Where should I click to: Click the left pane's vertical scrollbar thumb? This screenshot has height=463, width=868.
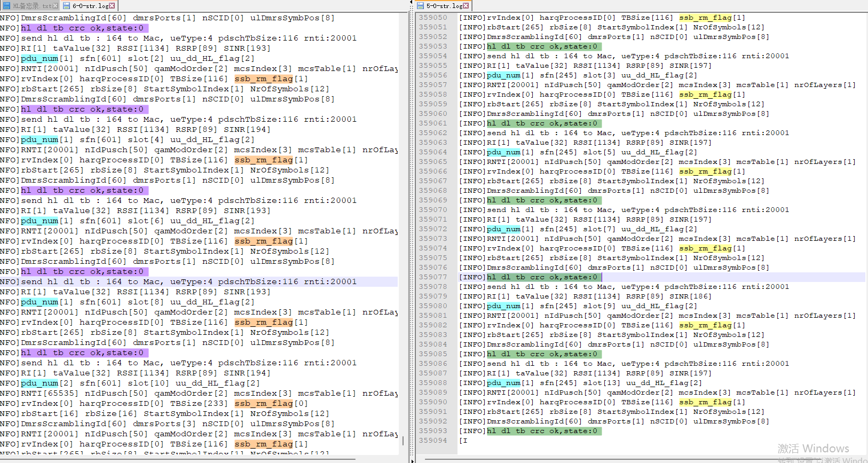click(403, 441)
